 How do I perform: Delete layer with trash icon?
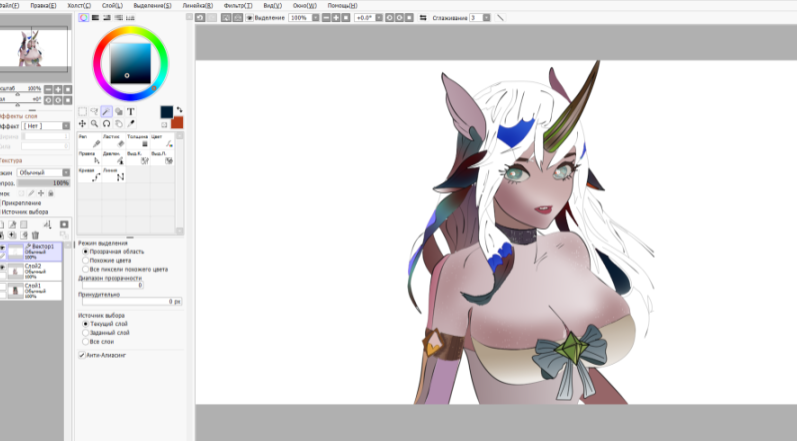click(35, 235)
